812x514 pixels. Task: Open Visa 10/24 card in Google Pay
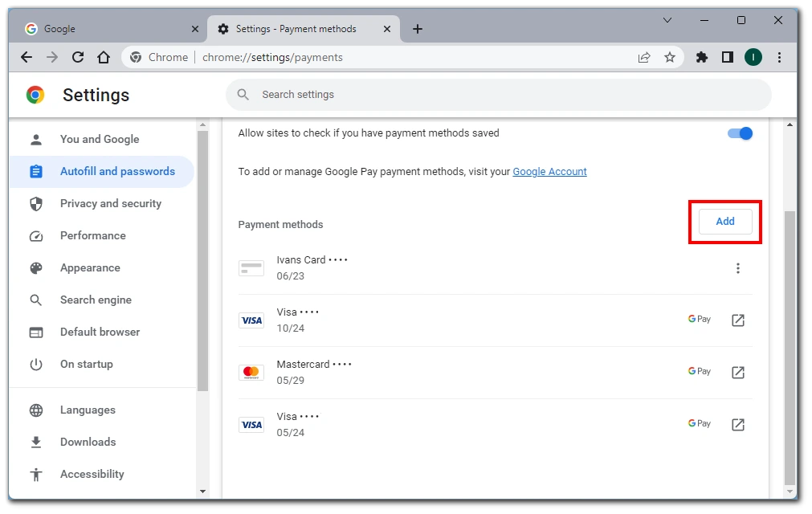[x=738, y=320]
